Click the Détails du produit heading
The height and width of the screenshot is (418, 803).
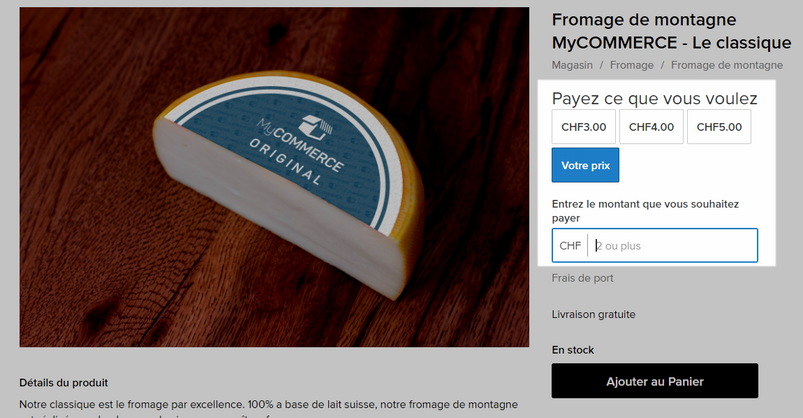coord(64,383)
